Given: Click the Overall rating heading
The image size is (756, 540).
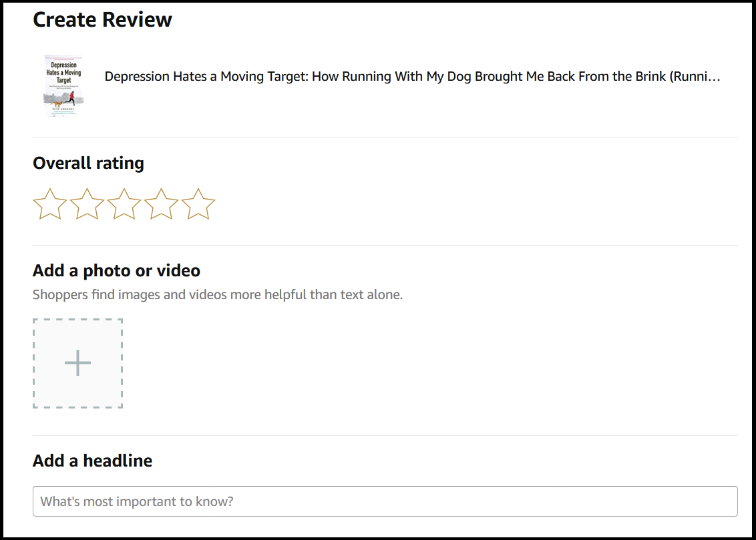Looking at the screenshot, I should 88,162.
